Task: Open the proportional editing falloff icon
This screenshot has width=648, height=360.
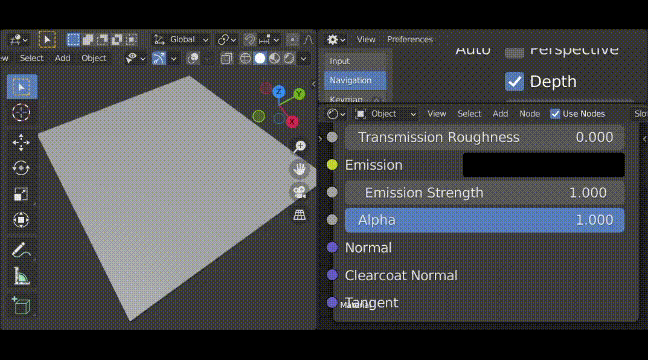Action: [x=308, y=40]
